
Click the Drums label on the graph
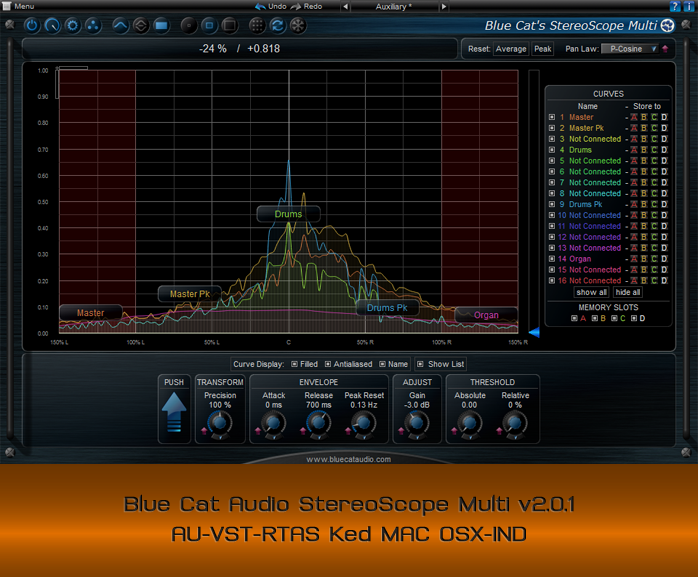pyautogui.click(x=288, y=214)
